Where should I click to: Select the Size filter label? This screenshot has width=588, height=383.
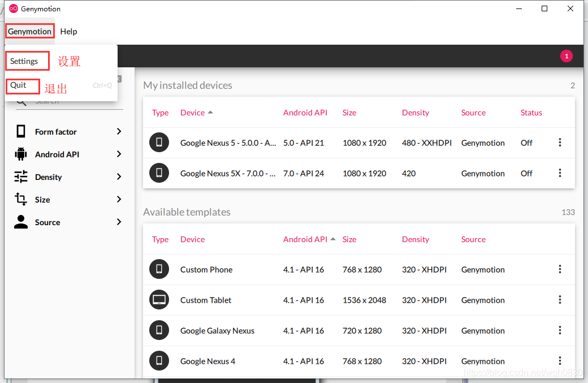(42, 200)
